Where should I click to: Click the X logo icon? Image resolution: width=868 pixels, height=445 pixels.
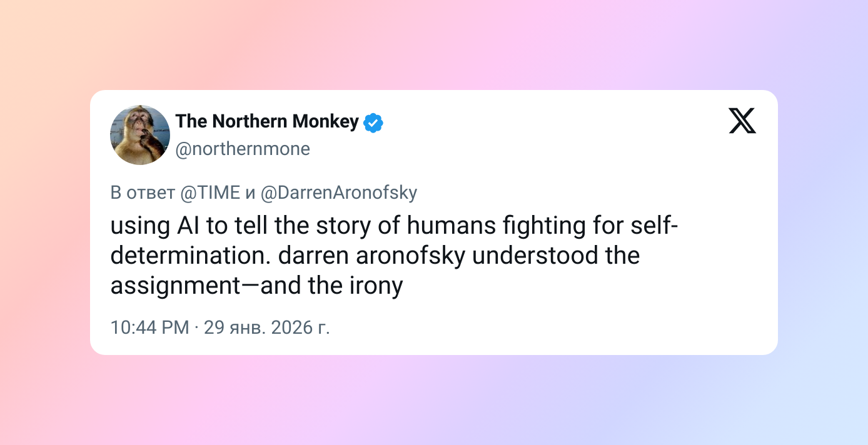click(x=742, y=121)
